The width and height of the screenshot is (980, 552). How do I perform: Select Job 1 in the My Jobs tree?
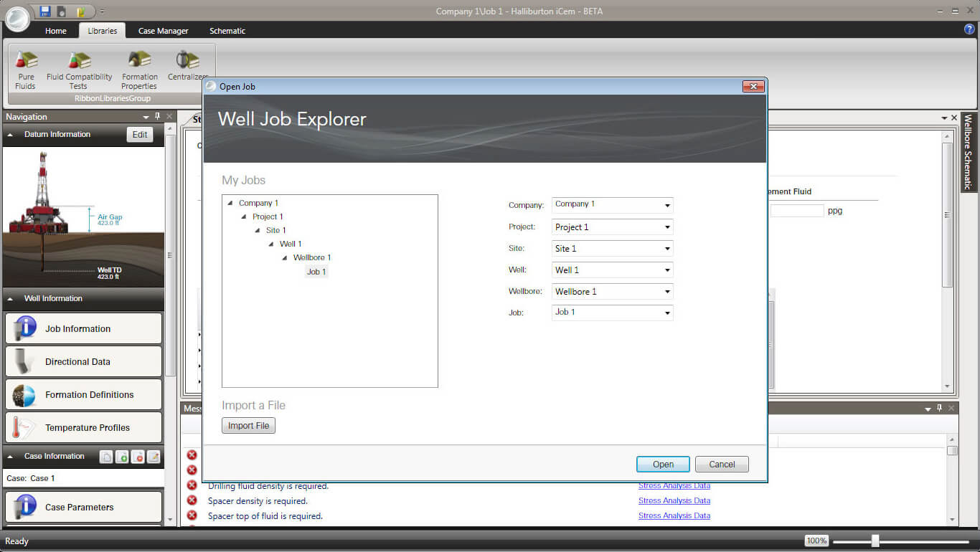(x=316, y=272)
